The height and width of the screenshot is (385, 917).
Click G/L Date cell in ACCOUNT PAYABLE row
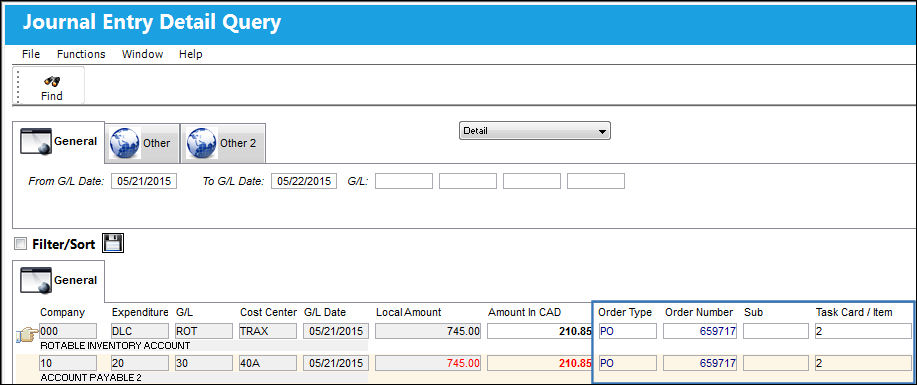pos(336,363)
